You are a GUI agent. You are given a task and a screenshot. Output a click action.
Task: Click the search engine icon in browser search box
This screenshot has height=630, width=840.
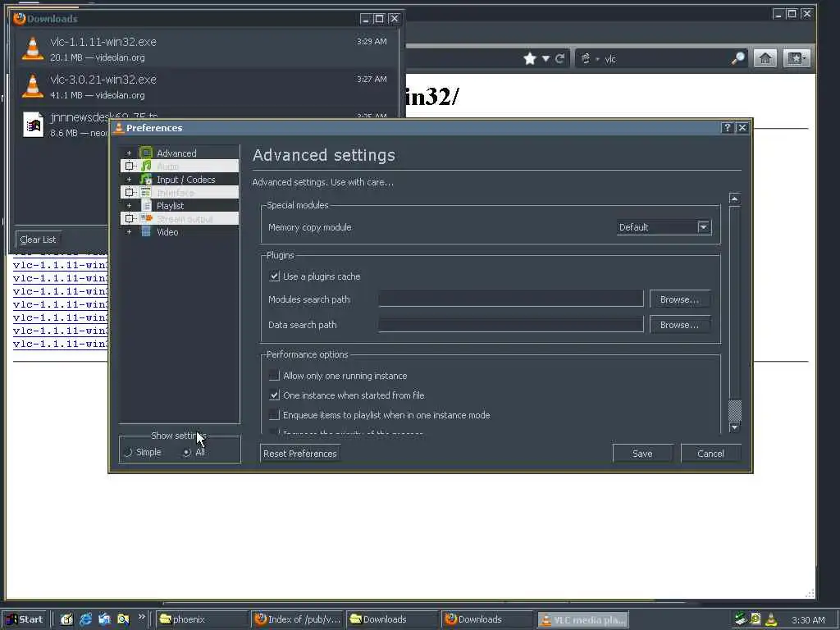click(586, 58)
